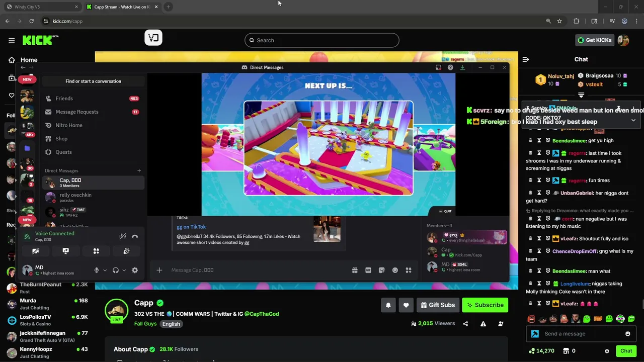This screenshot has width=644, height=362.
Task: Open Discord Friends list
Action: click(x=93, y=99)
